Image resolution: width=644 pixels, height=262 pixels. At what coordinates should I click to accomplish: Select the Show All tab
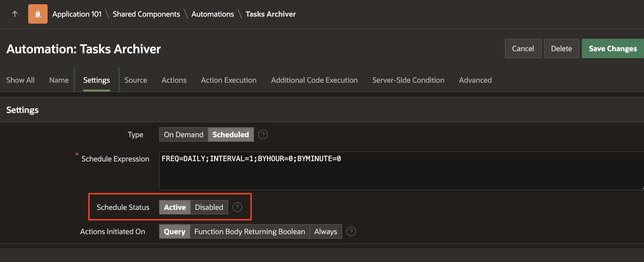tap(20, 80)
